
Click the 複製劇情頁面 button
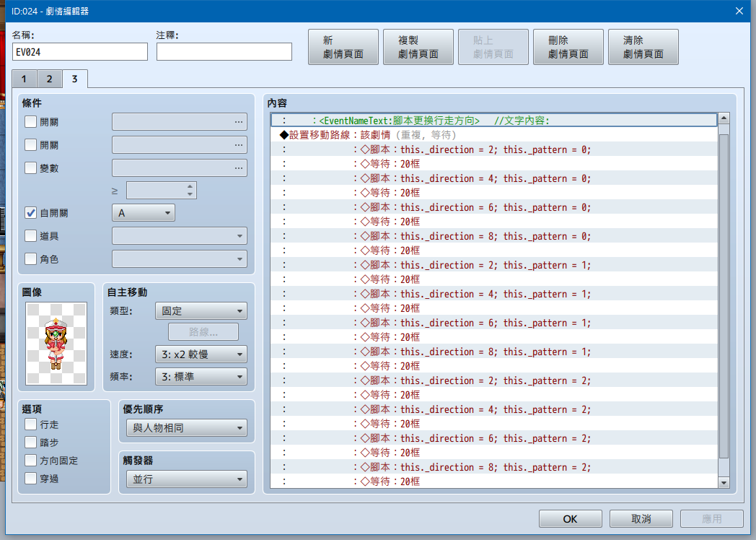(x=418, y=47)
